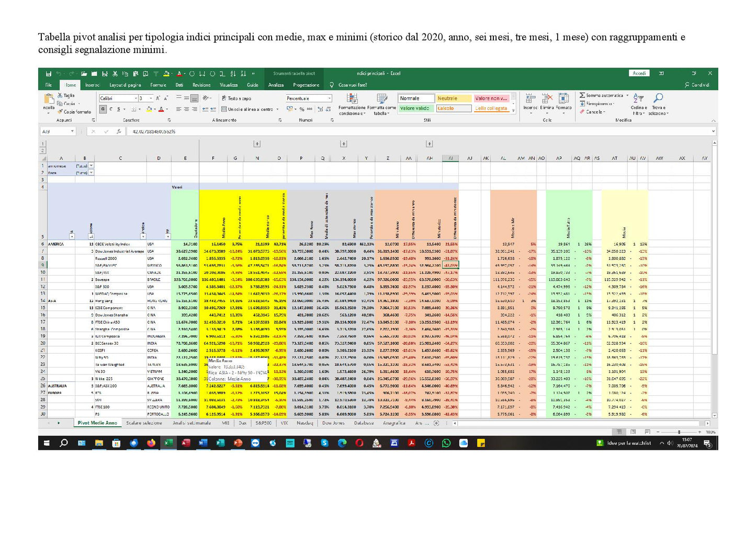Select outline level 2 button
756x534 pixels.
[x=42, y=150]
